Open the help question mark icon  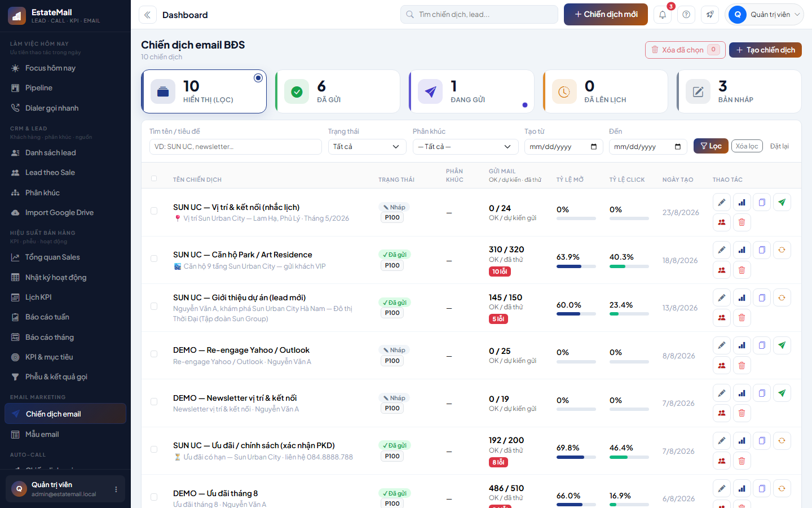pyautogui.click(x=686, y=15)
